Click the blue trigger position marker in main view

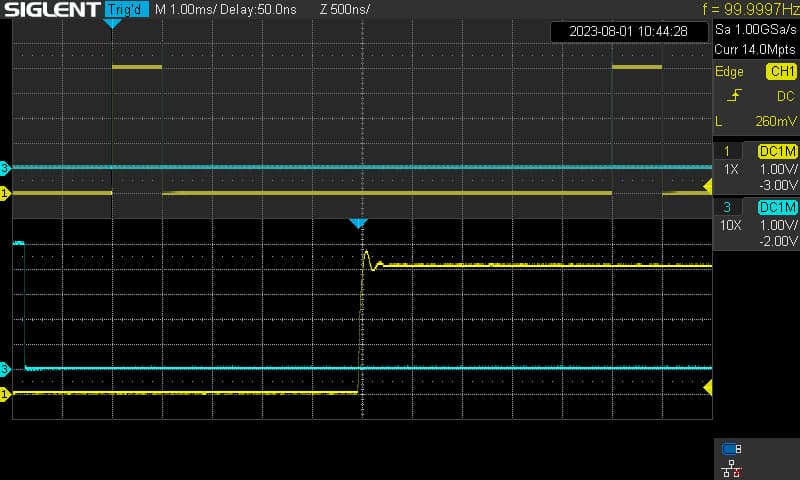coord(112,23)
